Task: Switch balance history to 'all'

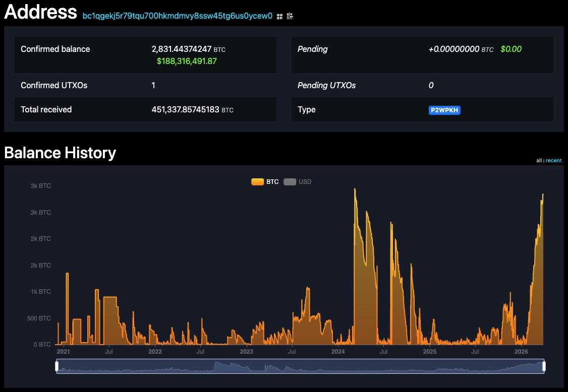Action: [x=539, y=160]
